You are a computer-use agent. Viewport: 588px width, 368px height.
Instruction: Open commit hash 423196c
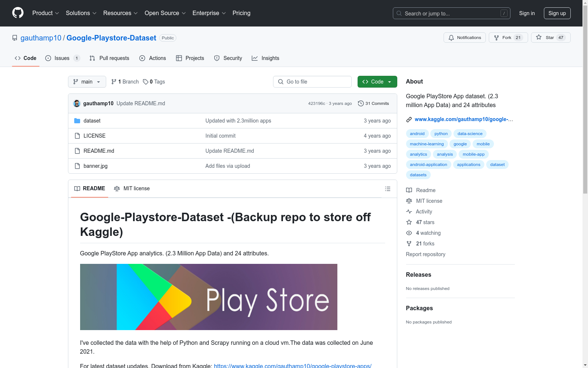coord(316,103)
